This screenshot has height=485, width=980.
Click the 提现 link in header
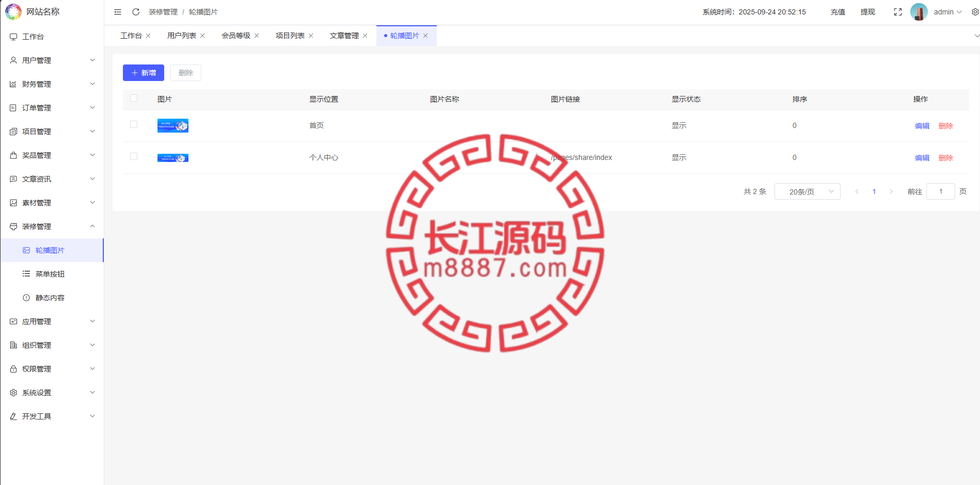868,12
